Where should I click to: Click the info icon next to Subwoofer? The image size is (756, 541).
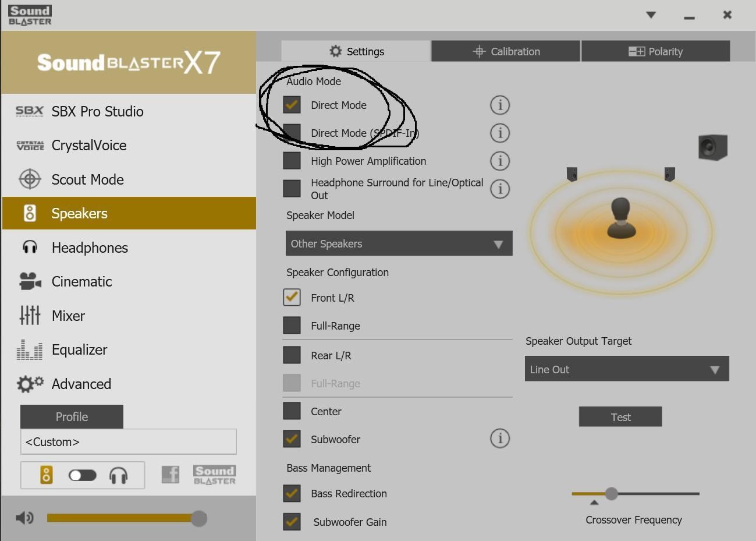tap(499, 439)
